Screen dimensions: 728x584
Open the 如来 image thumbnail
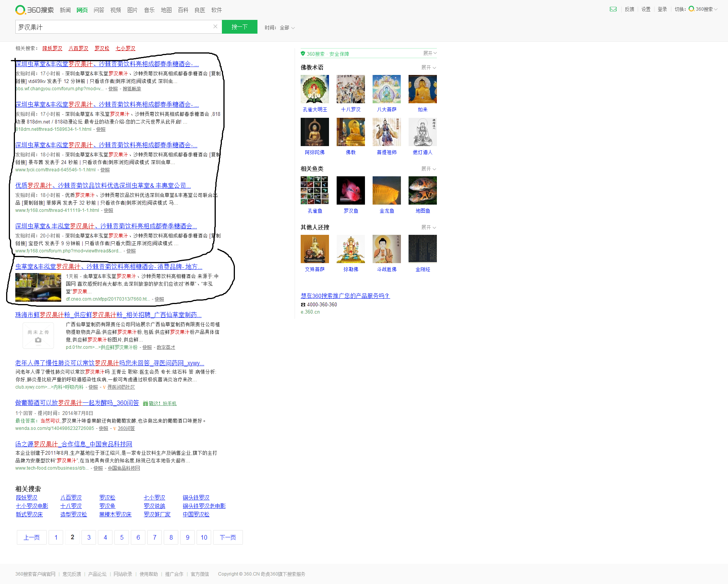(422, 89)
